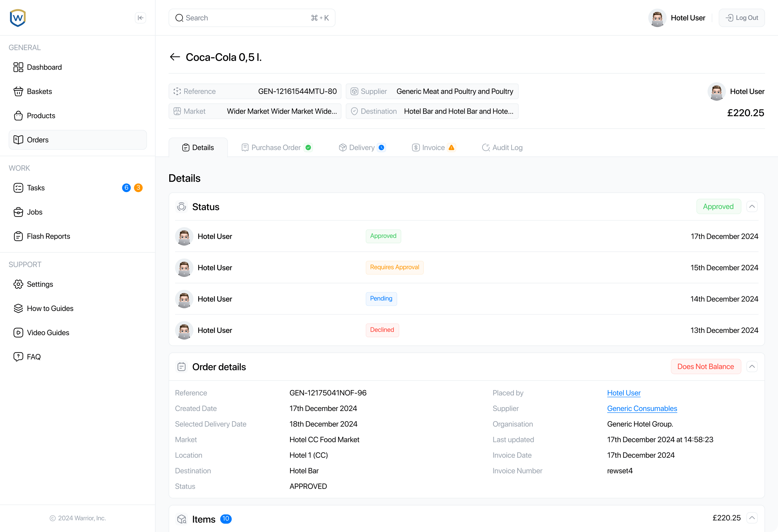Click the Market field Wider Market

point(255,111)
